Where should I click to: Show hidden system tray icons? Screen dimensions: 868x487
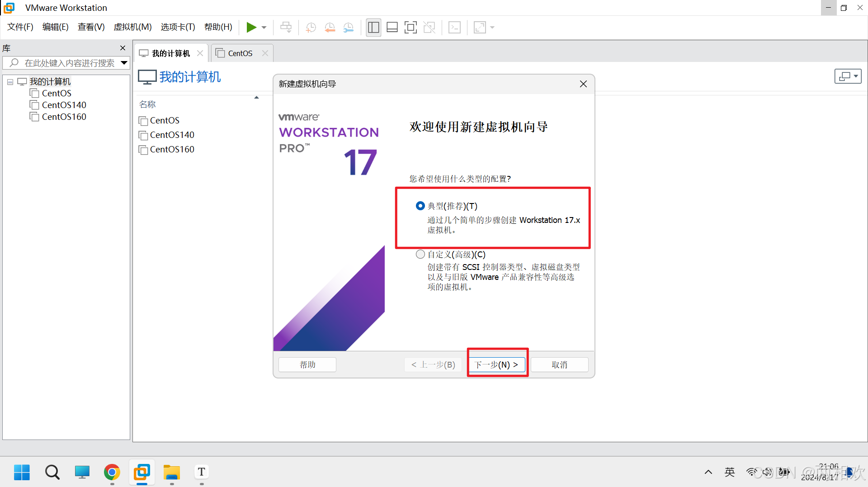[x=708, y=472]
